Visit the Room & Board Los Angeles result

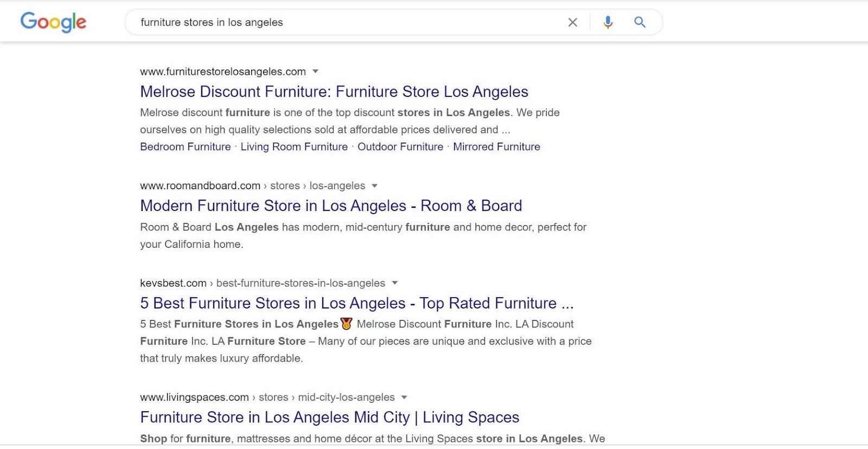tap(331, 206)
